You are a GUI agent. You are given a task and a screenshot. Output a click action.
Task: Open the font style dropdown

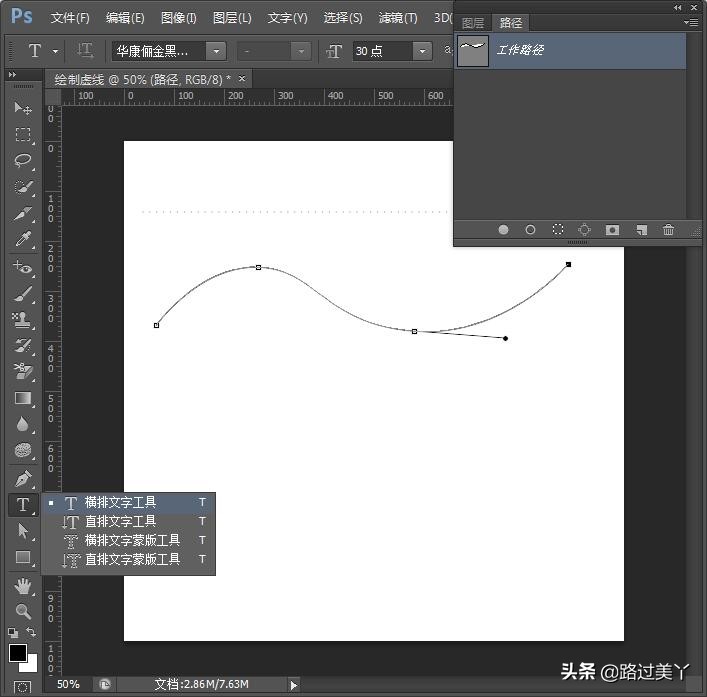(301, 51)
